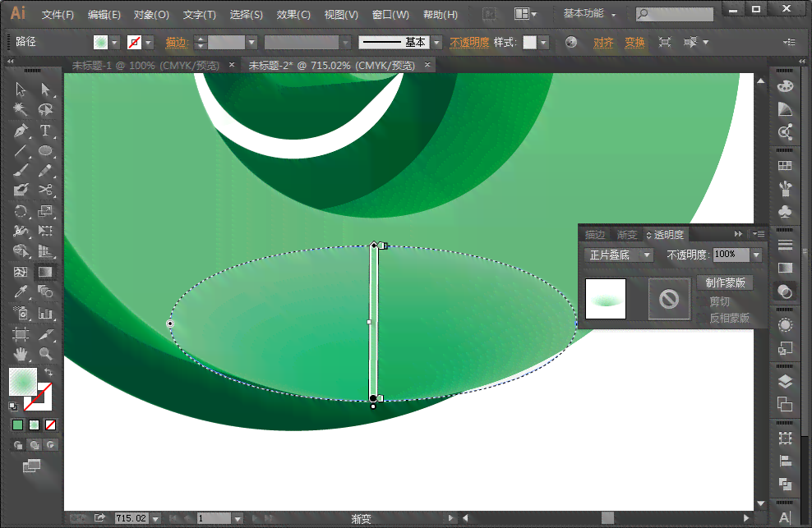Select the Artboard tool
The image size is (812, 528).
coord(21,334)
